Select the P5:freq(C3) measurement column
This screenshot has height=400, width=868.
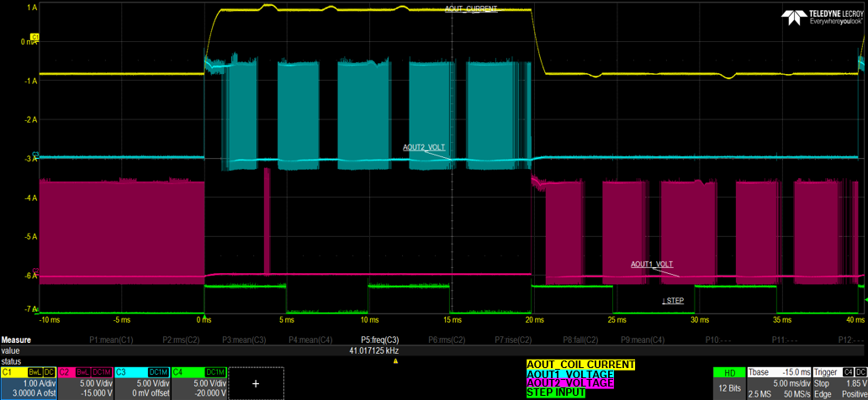tap(379, 340)
